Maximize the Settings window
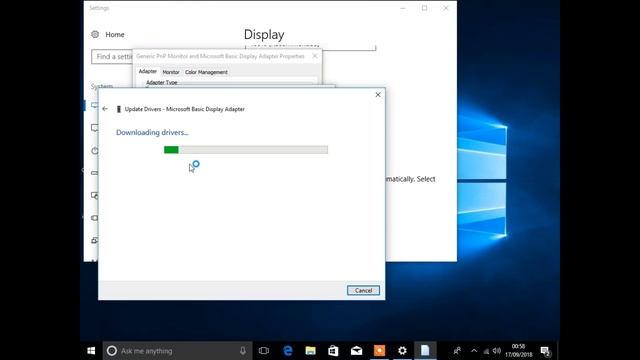The width and height of the screenshot is (640, 360). coord(424,8)
